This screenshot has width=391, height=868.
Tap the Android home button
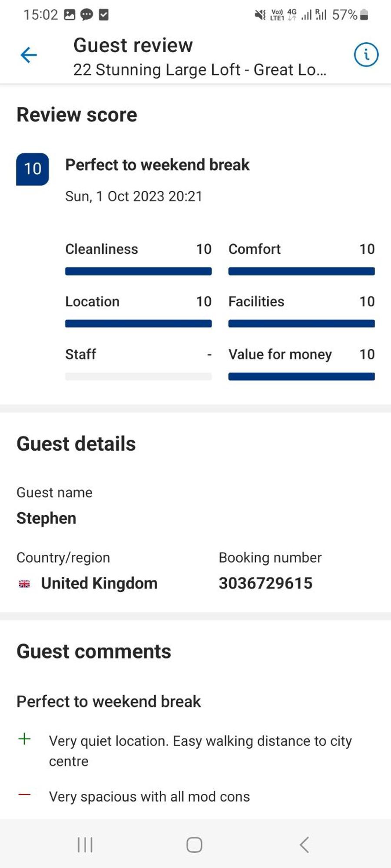pyautogui.click(x=194, y=845)
